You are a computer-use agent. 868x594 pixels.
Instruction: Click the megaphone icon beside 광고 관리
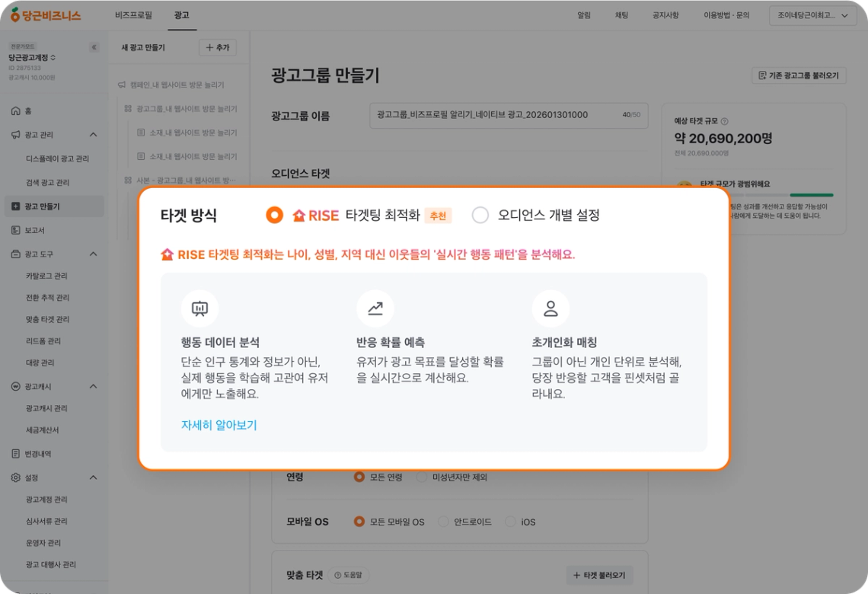(15, 135)
